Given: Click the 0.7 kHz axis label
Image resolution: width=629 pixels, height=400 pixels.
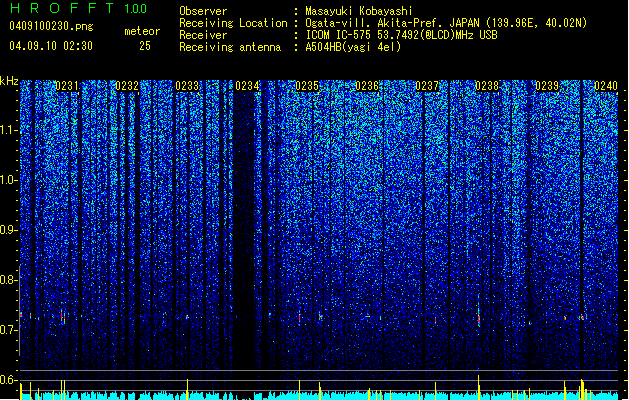Looking at the screenshot, I should click(x=8, y=330).
